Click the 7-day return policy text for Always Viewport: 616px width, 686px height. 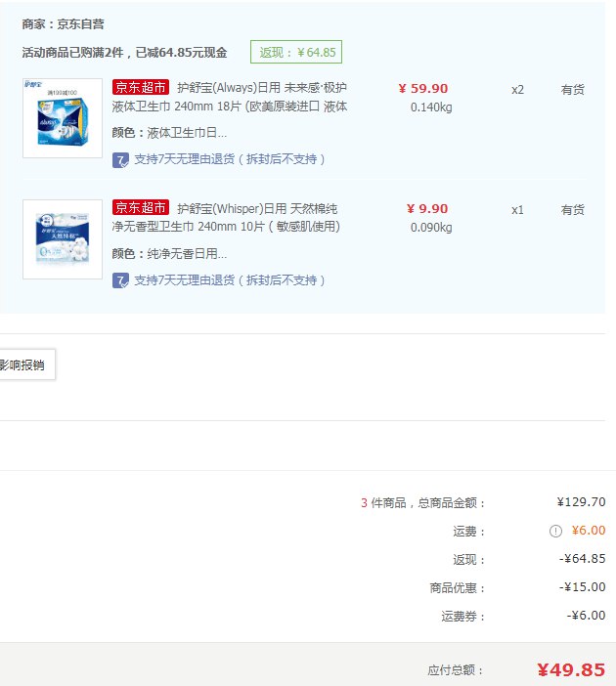[230, 159]
